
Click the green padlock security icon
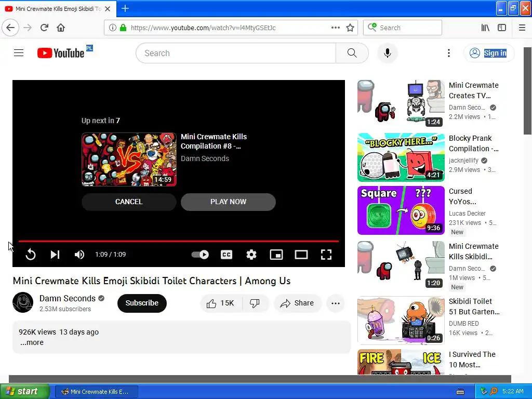point(123,28)
